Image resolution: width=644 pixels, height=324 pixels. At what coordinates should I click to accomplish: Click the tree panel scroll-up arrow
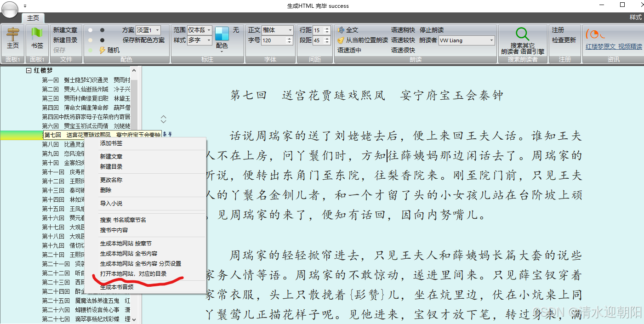click(x=134, y=70)
